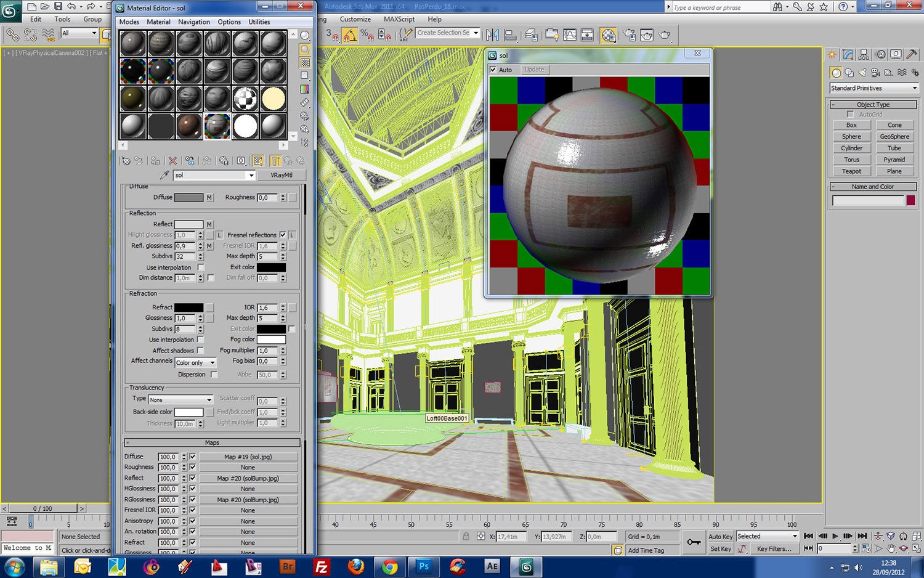Expand the Standard Primitives dropdown
The image size is (924, 578).
click(873, 88)
